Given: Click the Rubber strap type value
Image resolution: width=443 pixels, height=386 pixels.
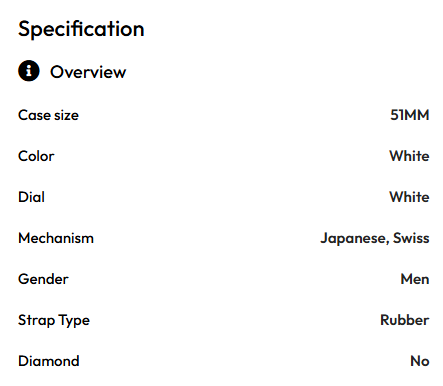Looking at the screenshot, I should tap(405, 320).
